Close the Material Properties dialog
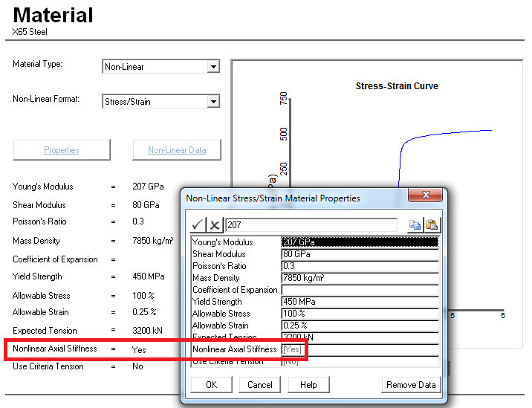Screen dimensions: 532x408 (x=426, y=198)
